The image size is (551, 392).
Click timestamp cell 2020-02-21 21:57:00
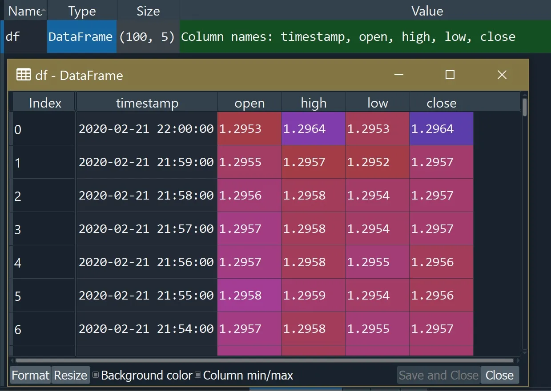coord(147,229)
